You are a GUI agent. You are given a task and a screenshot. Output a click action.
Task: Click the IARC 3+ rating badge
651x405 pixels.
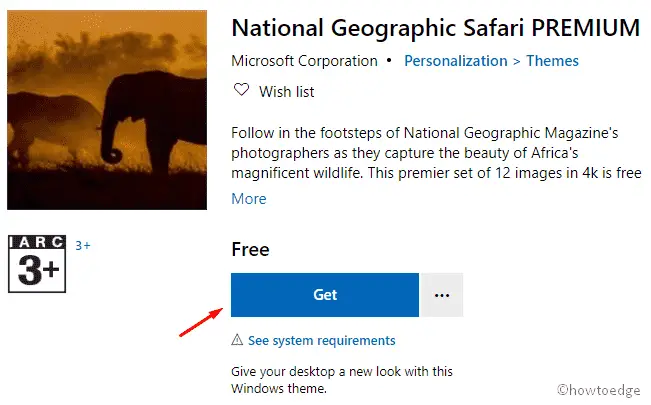(x=36, y=263)
